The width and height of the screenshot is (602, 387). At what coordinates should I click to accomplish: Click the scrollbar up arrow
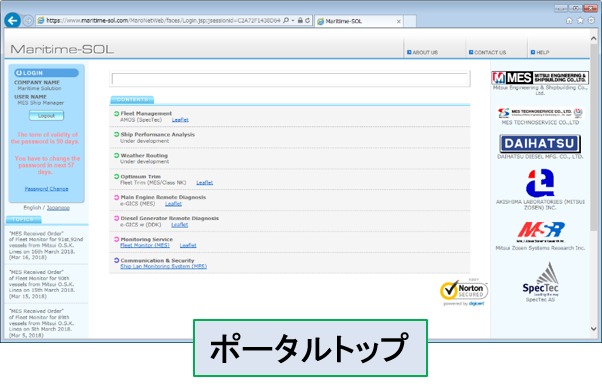(594, 38)
